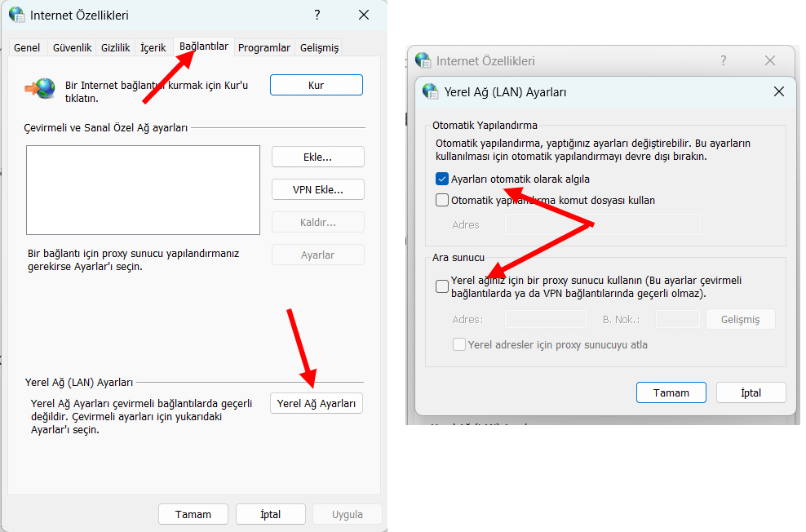Viewport: 806px width, 532px height.
Task: Click the help question mark in left dialog
Action: coord(317,15)
